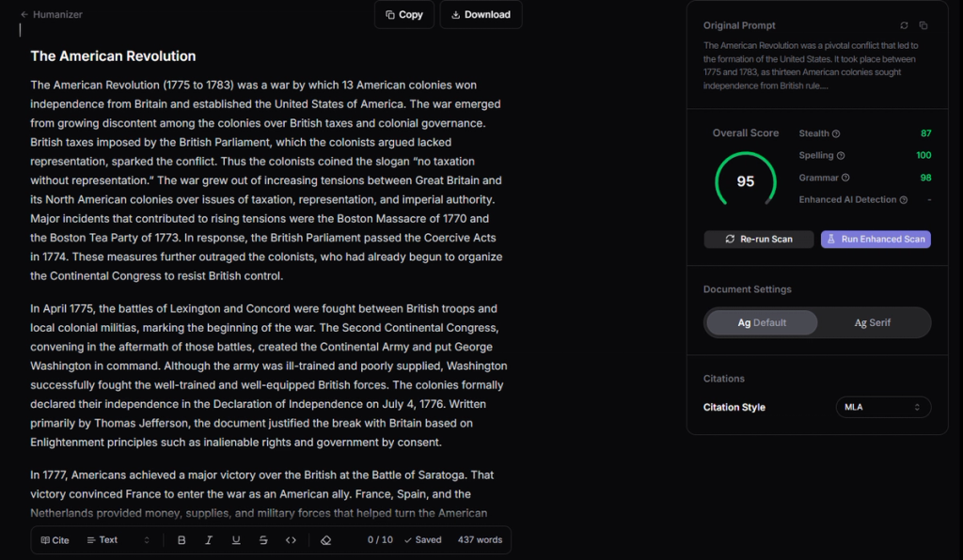This screenshot has width=963, height=560.
Task: Expand the Text style selector
Action: [118, 539]
